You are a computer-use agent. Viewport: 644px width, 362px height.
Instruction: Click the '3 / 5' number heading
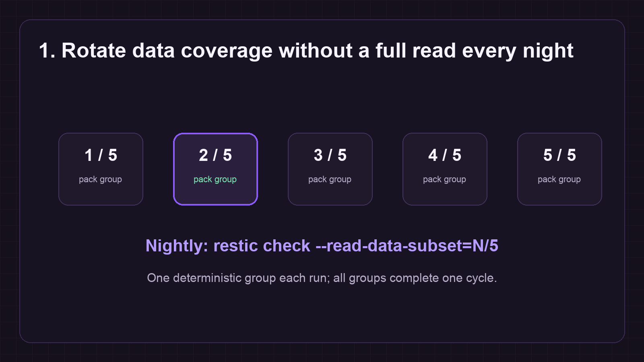[330, 155]
